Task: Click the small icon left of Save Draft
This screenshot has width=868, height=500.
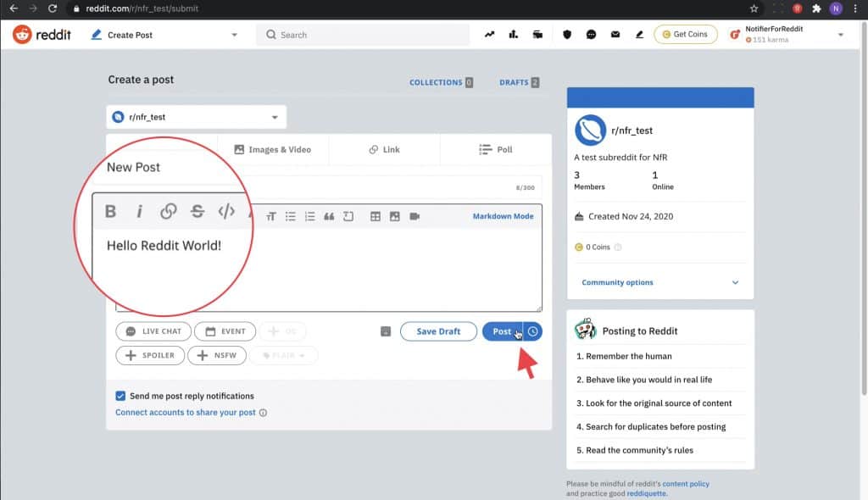Action: 386,331
